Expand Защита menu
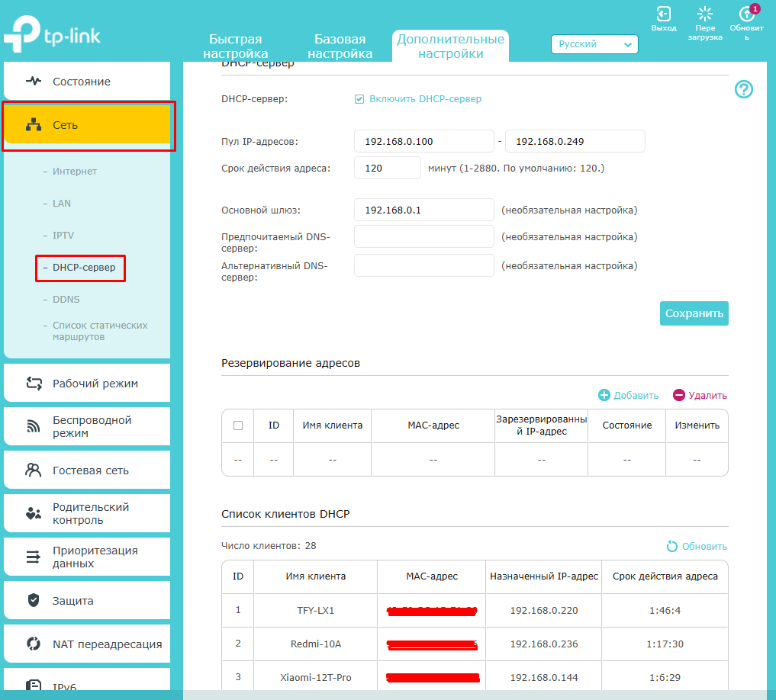The image size is (776, 700). pyautogui.click(x=87, y=600)
